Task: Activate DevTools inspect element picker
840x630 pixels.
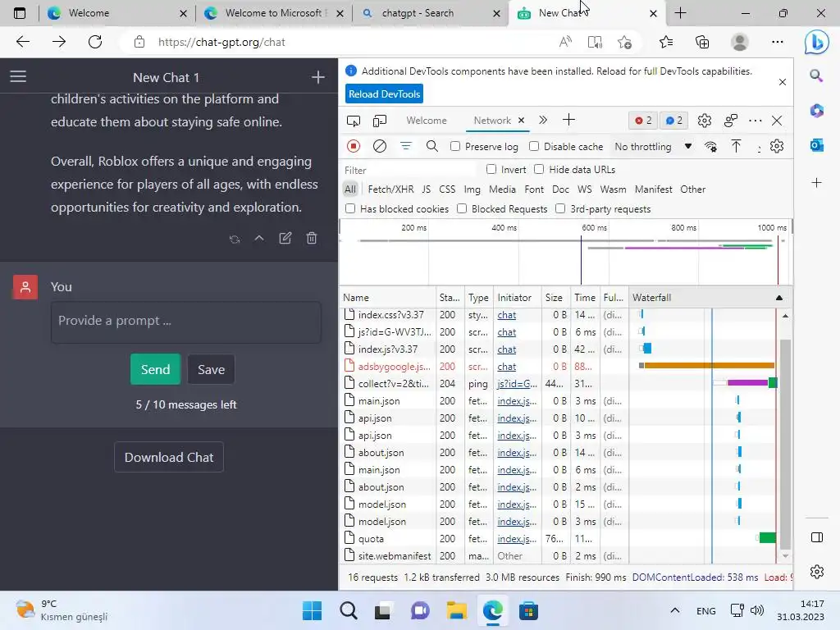Action: (354, 121)
